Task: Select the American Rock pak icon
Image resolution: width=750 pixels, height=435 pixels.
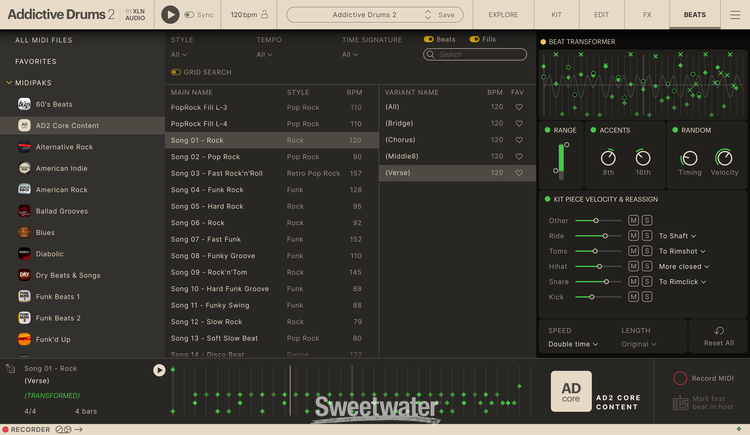Action: (24, 190)
